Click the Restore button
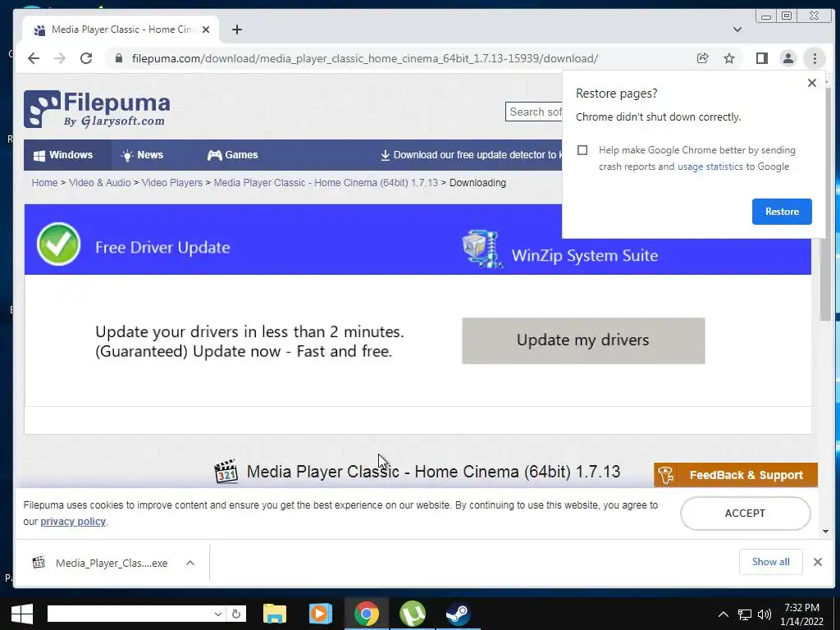This screenshot has width=840, height=630. [x=782, y=212]
